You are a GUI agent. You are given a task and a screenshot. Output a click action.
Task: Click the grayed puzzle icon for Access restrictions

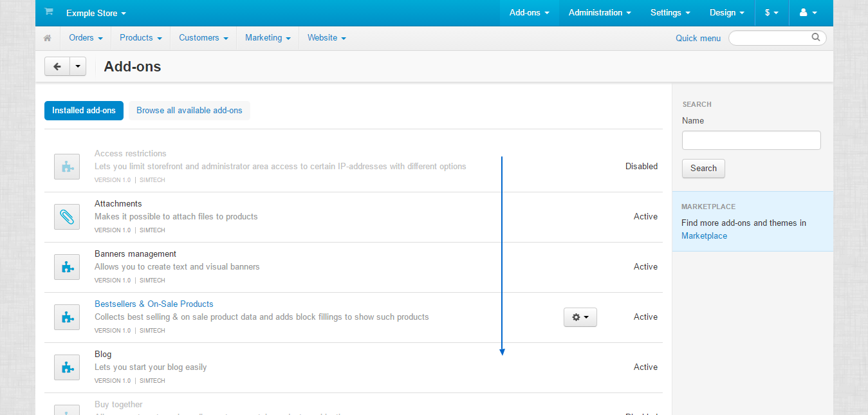(66, 167)
